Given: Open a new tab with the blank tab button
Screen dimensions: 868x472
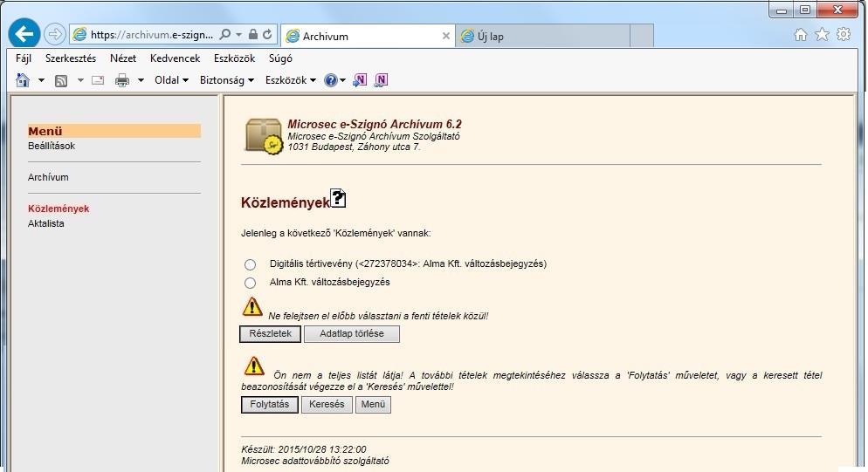Looking at the screenshot, I should 642,37.
